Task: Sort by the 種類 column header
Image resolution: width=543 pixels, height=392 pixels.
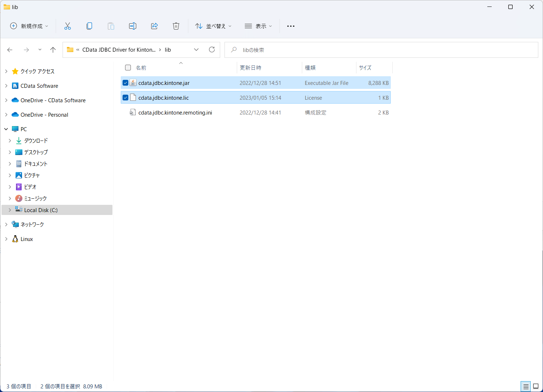Action: (x=310, y=68)
